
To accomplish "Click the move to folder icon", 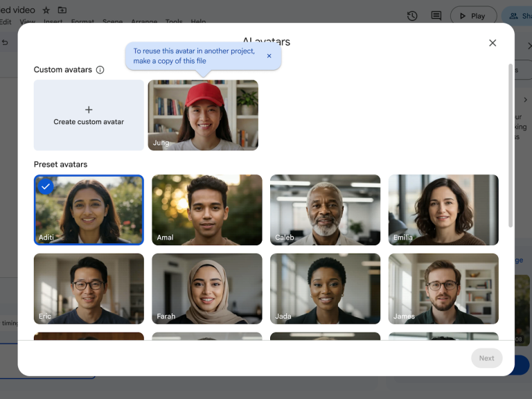I will pyautogui.click(x=62, y=10).
